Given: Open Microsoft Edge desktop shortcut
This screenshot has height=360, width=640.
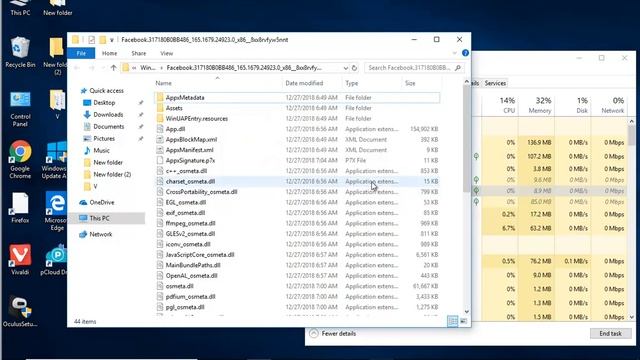Looking at the screenshot, I should coord(56,211).
